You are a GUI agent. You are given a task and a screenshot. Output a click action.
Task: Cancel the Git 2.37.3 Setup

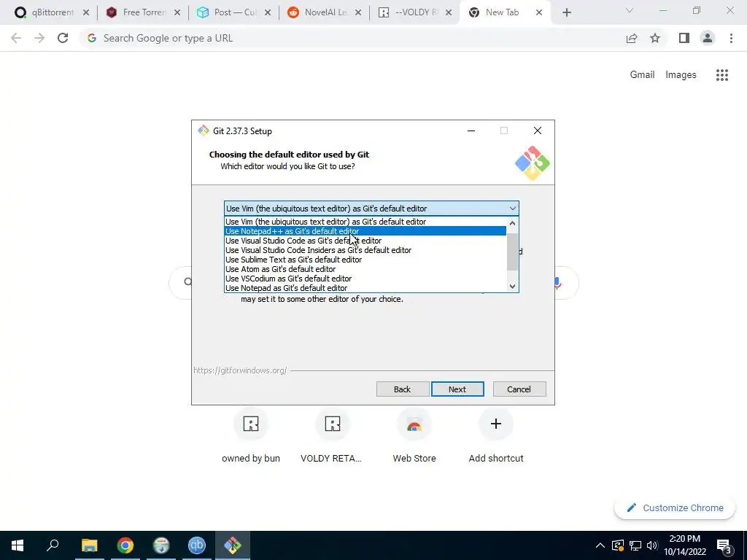(x=519, y=389)
